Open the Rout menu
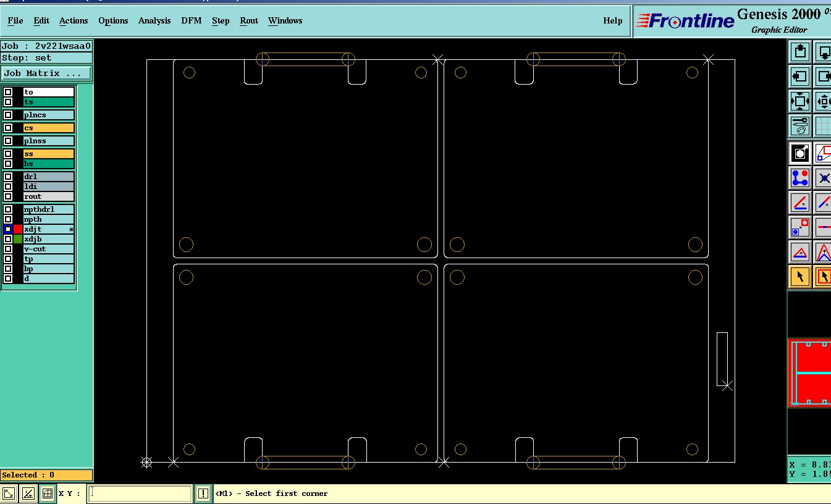Screen dimensions: 831x504 pos(249,20)
